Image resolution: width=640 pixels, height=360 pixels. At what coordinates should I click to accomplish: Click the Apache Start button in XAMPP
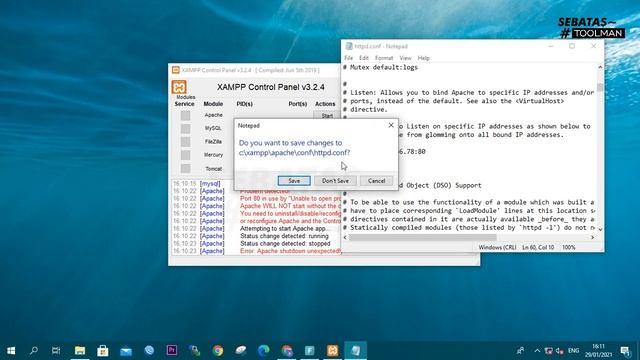pos(327,116)
